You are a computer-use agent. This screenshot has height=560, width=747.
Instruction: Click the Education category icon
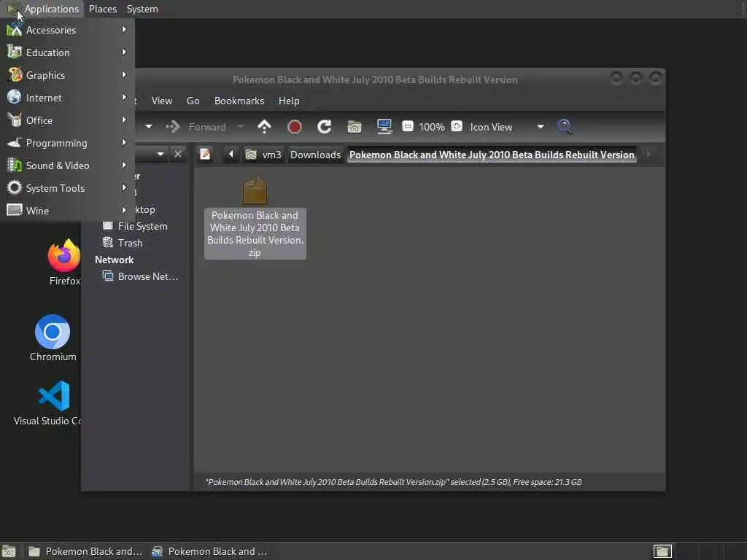point(15,52)
